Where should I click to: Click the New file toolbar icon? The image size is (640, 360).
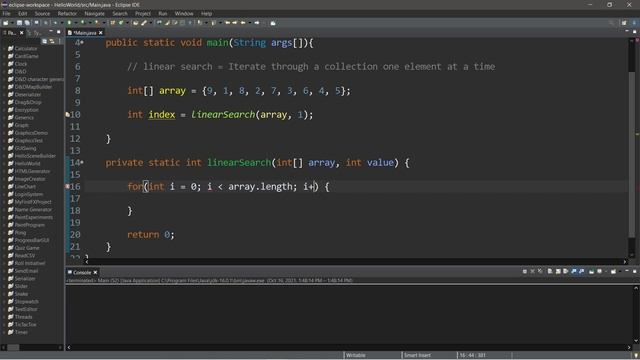pos(5,23)
